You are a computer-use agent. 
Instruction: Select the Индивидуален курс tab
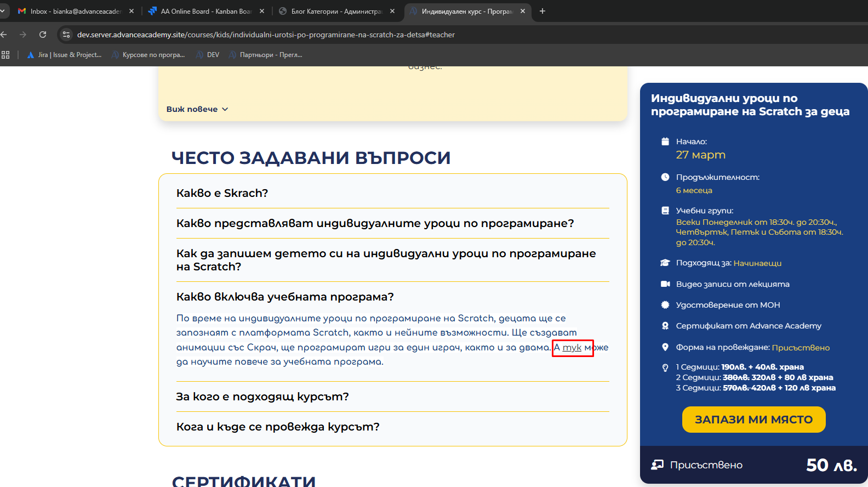pos(467,11)
